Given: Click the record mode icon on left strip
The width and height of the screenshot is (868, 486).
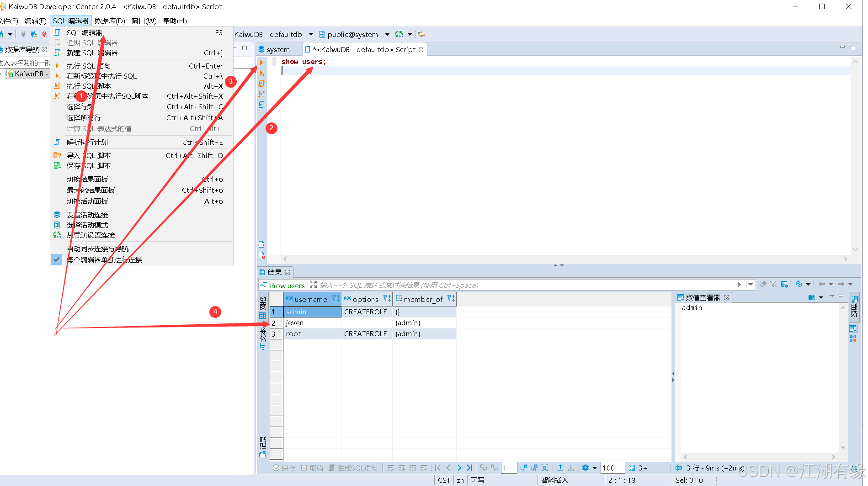Looking at the screenshot, I should pyautogui.click(x=263, y=454).
